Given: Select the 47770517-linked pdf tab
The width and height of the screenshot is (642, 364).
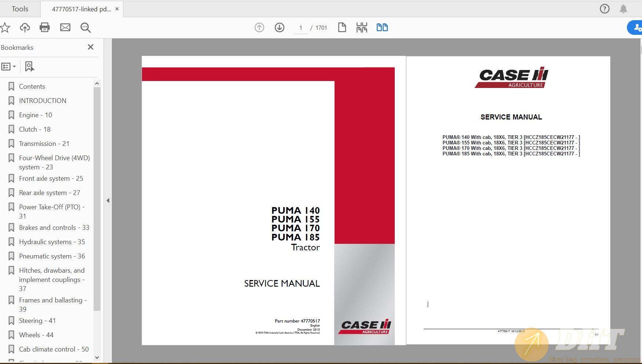Looking at the screenshot, I should point(81,9).
